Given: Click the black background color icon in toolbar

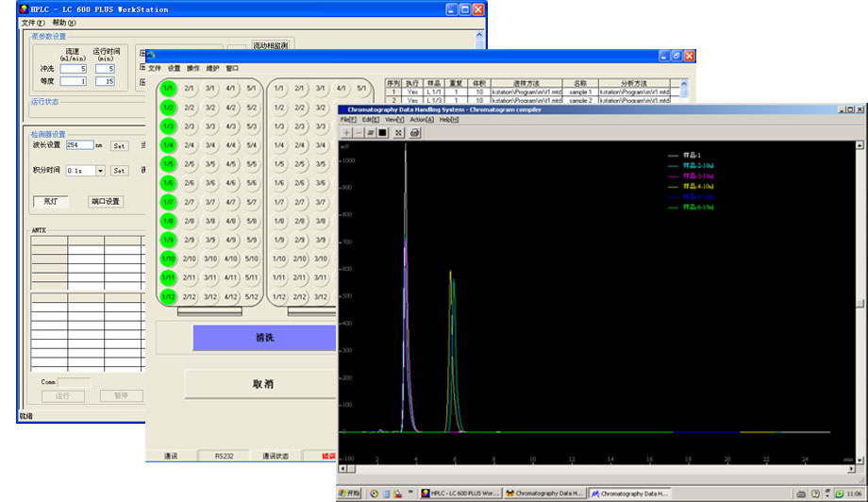Looking at the screenshot, I should click(382, 133).
